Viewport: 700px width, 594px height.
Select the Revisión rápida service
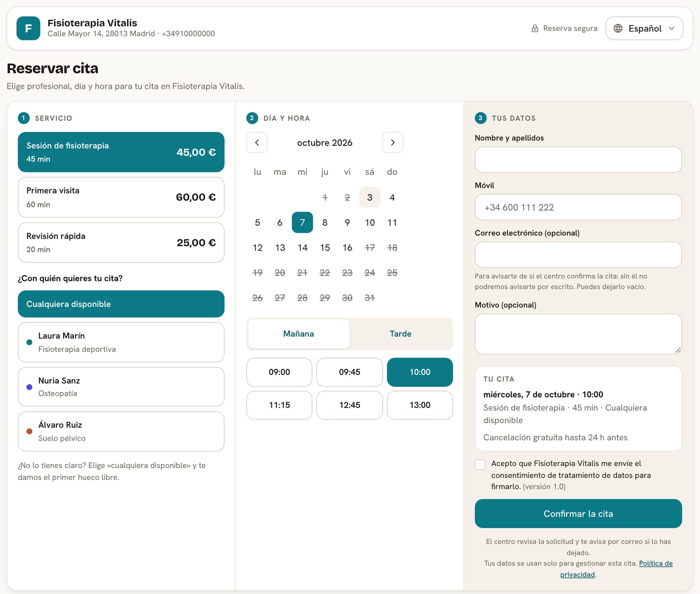coord(121,243)
